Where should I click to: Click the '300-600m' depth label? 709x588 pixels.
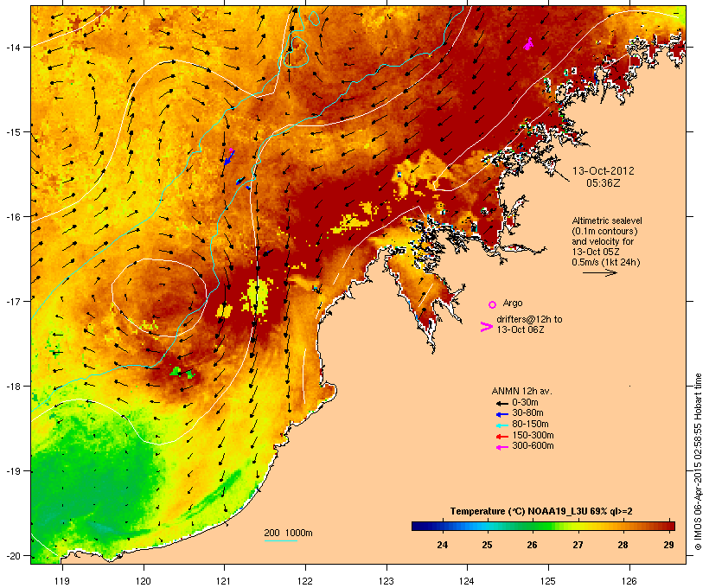pyautogui.click(x=533, y=446)
